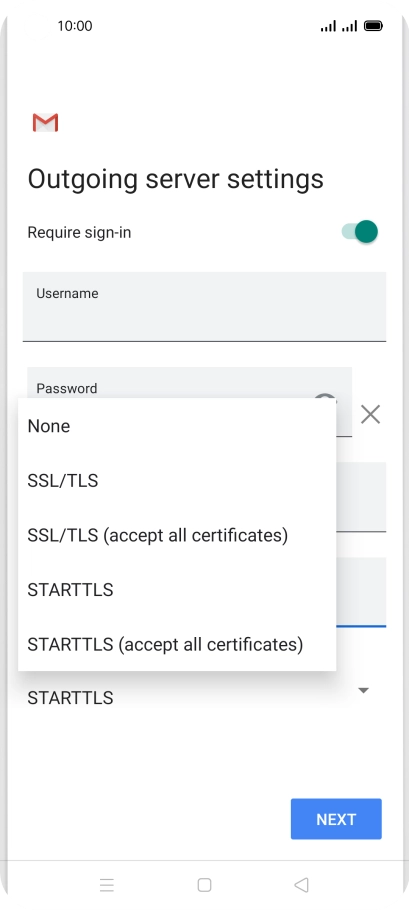Tap the Require sign-in label

pyautogui.click(x=79, y=233)
